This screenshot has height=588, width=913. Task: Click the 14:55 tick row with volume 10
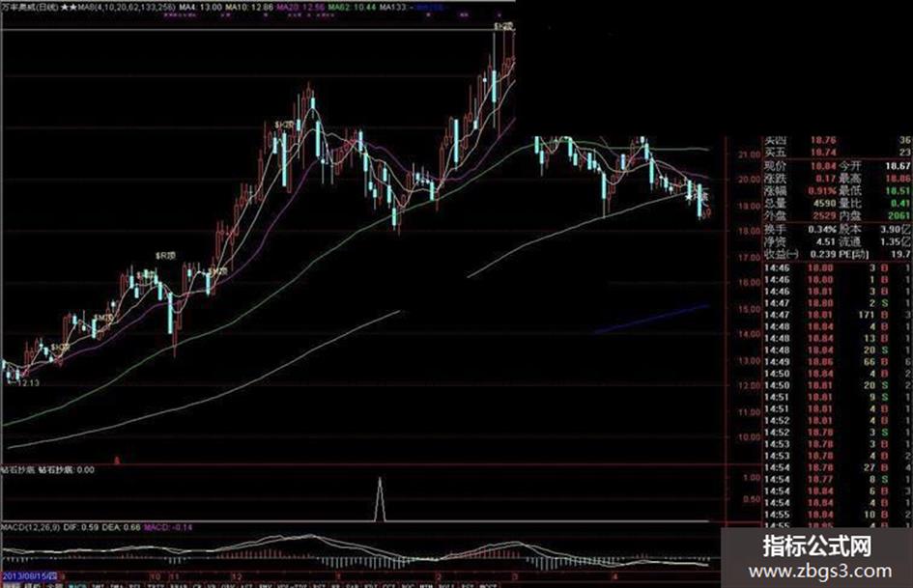pyautogui.click(x=838, y=515)
